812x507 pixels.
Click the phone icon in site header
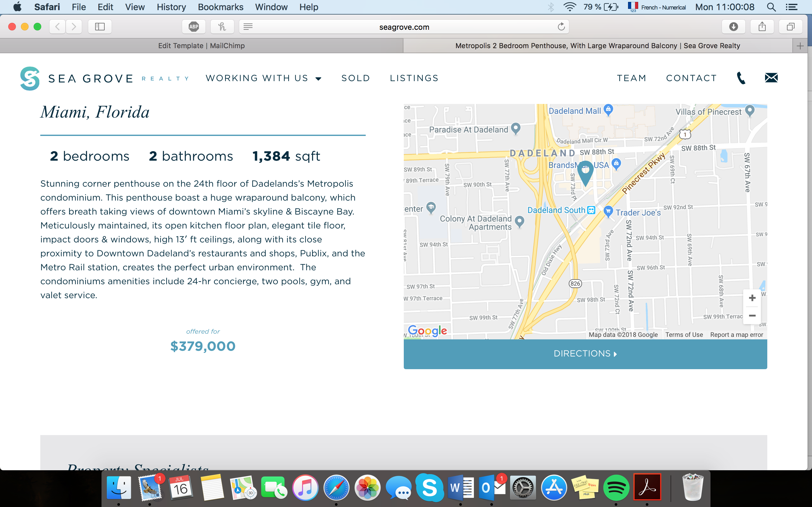coord(741,78)
